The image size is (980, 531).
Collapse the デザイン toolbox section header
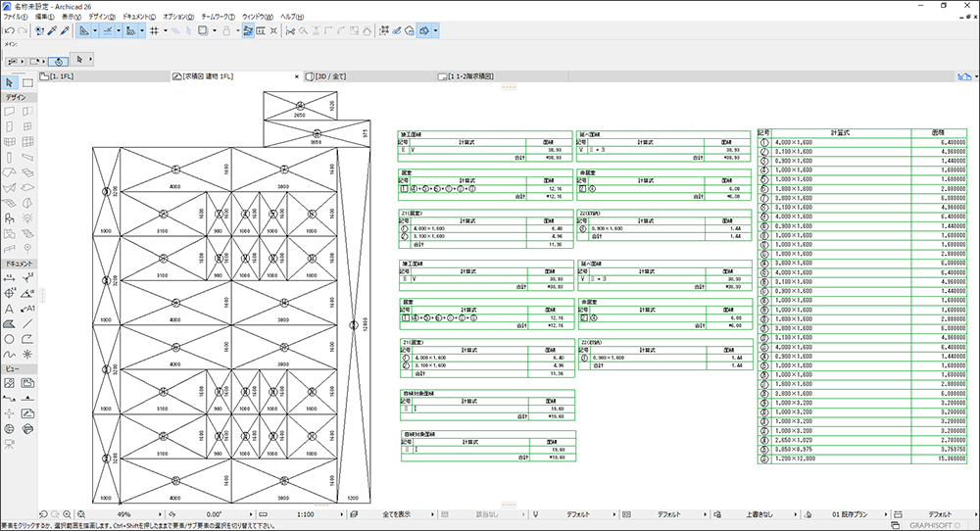tap(19, 97)
